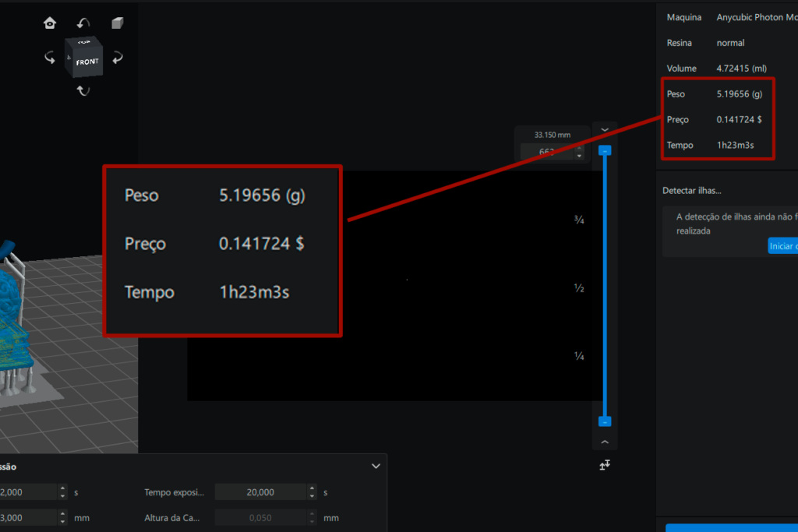This screenshot has height=532, width=798.
Task: Adjust the Tempo exposi... stepper arrows
Action: coord(312,492)
